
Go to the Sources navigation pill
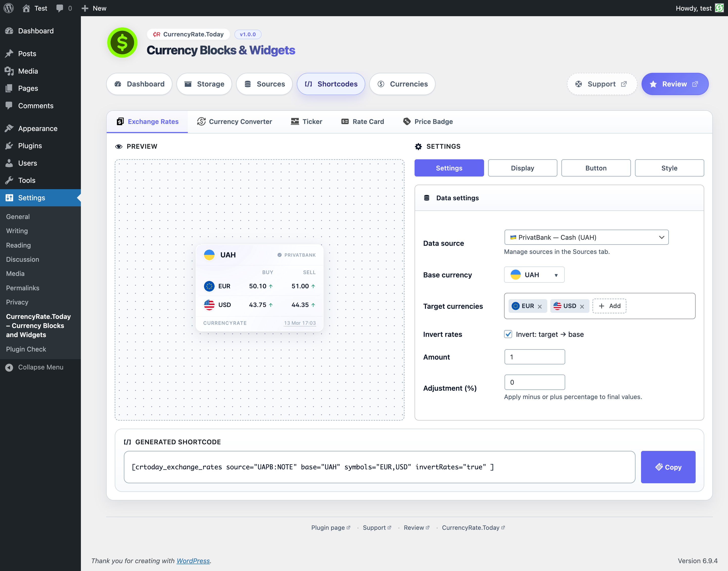point(264,84)
